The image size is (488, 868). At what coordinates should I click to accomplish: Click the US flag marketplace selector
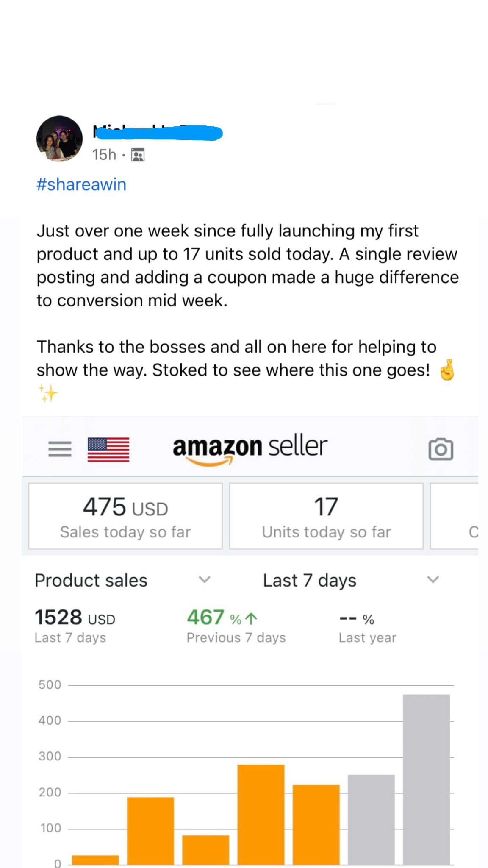pos(108,449)
